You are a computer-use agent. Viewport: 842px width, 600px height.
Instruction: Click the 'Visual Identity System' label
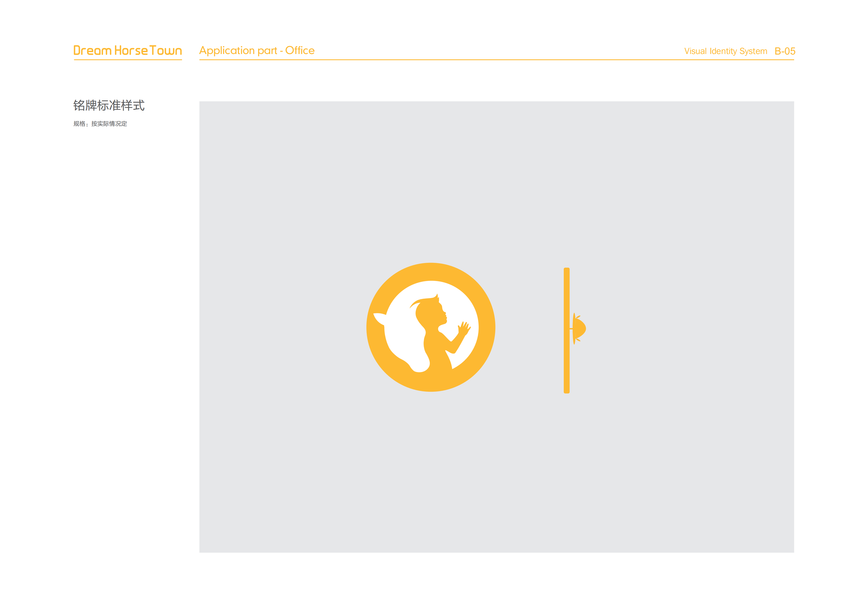coord(725,51)
